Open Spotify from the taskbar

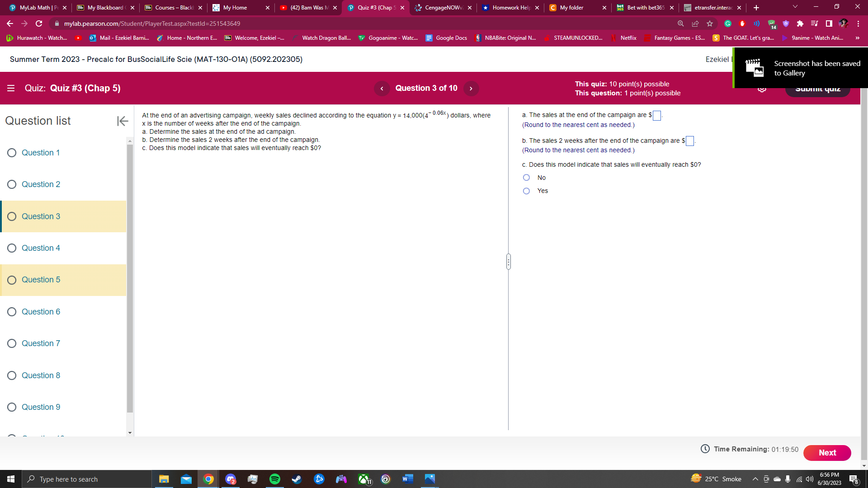(274, 479)
